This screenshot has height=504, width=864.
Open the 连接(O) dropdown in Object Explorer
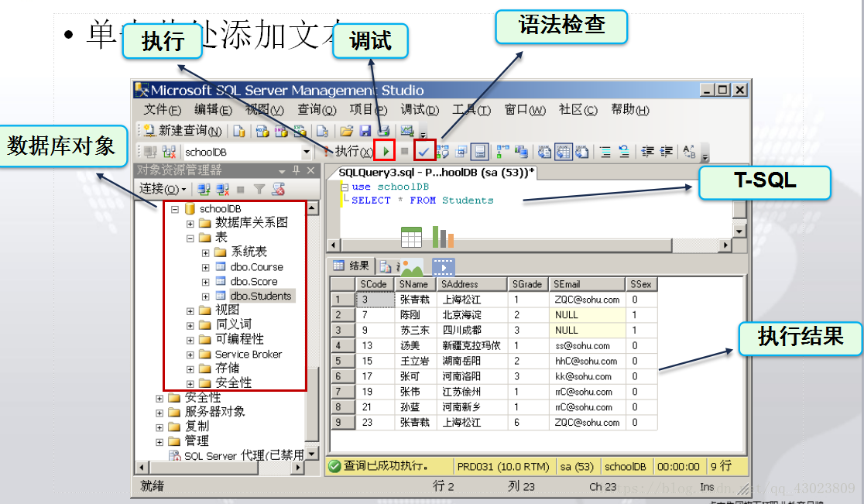(163, 189)
